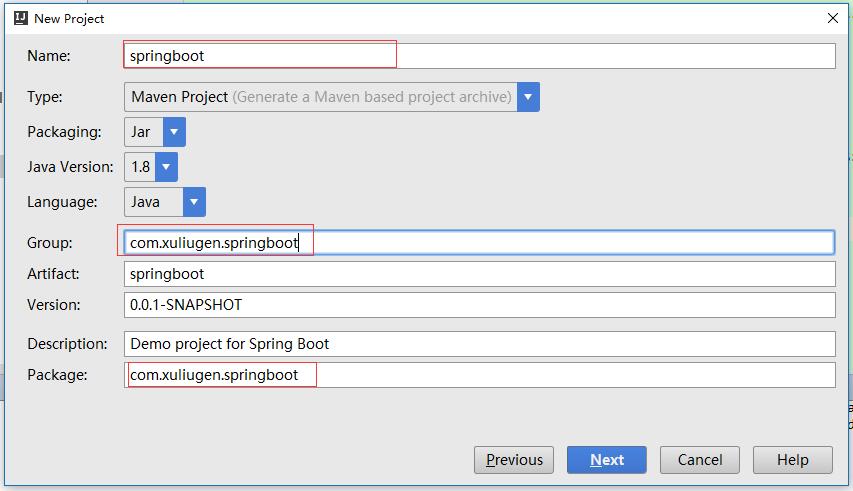This screenshot has width=853, height=491.
Task: Click the "Language:" label
Action: click(x=62, y=202)
